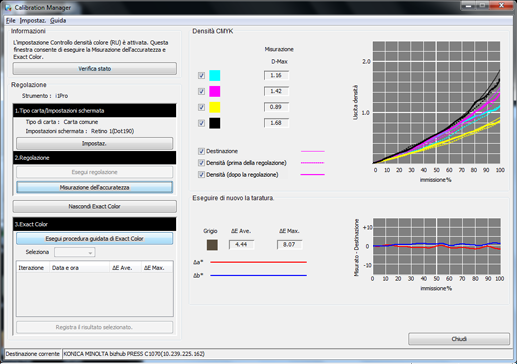The image size is (517, 364).
Task: Click the KONICA MINOLTA bizhub PRESS status text
Action: (x=134, y=354)
